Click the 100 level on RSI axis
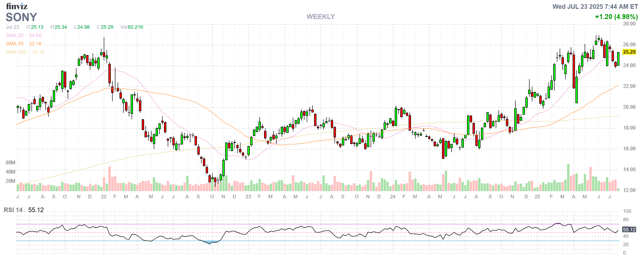The image size is (644, 260). tap(627, 211)
